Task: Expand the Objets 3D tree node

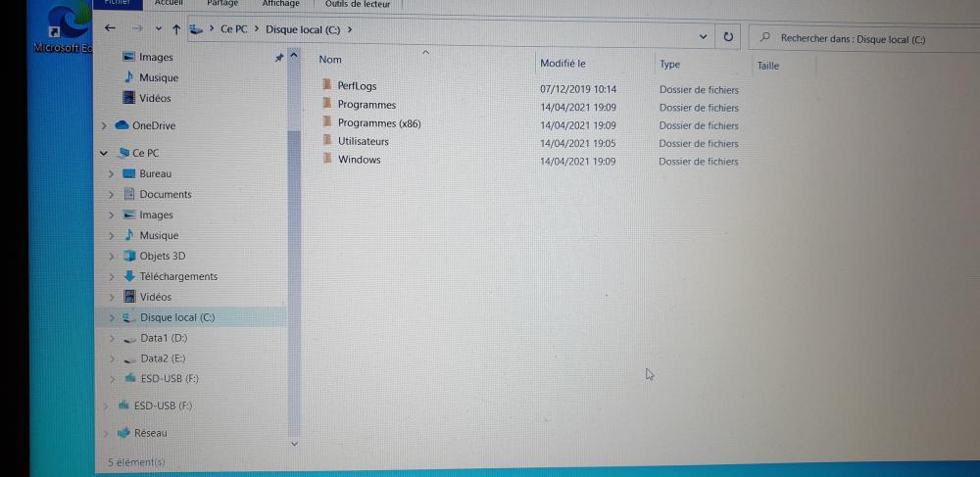Action: click(111, 256)
